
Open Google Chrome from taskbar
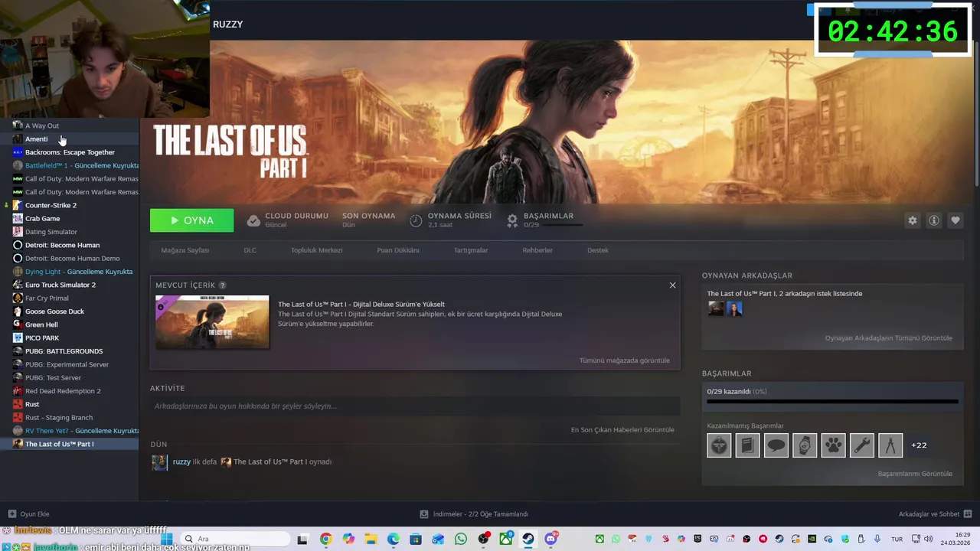point(326,539)
